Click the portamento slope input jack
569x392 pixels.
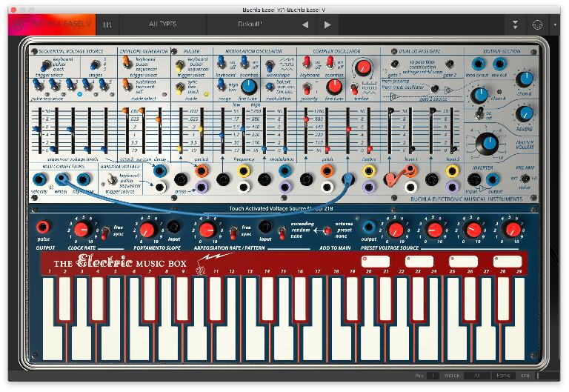point(173,227)
